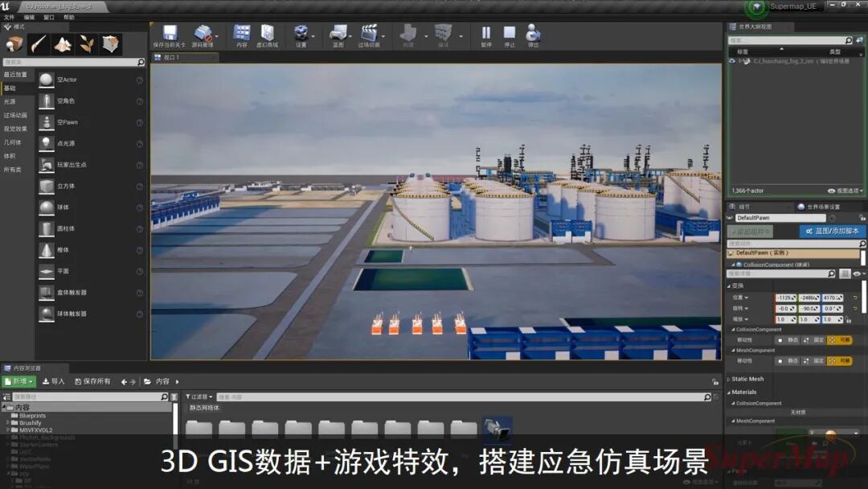Viewport: 868px width, 489px height.
Task: Set MeshComponent mobility to 可移 (Movable)
Action: (839, 361)
